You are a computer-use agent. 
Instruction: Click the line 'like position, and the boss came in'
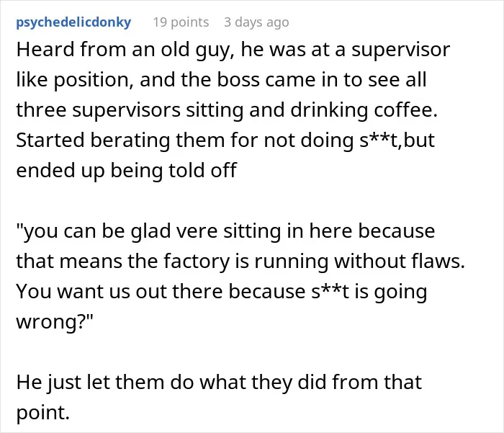221,80
